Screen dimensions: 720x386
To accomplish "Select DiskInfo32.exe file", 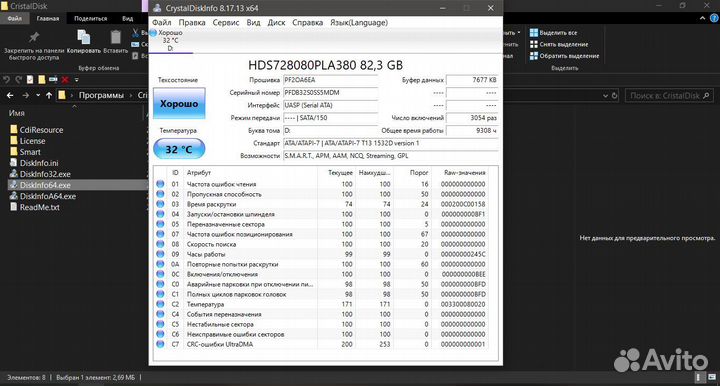I will (x=40, y=174).
